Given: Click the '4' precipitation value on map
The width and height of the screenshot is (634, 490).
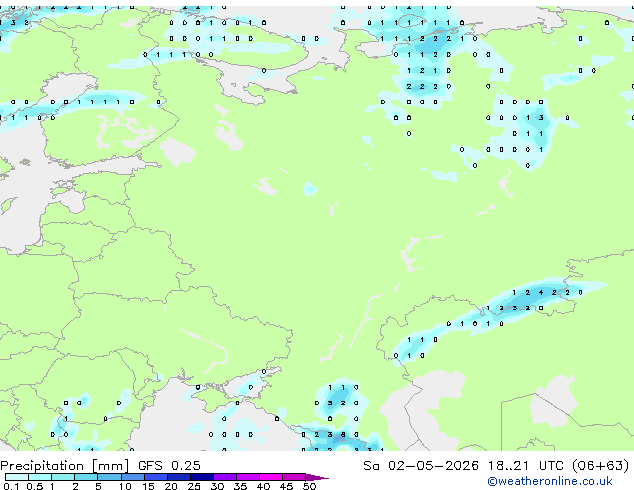Looking at the screenshot, I should coord(541,292).
